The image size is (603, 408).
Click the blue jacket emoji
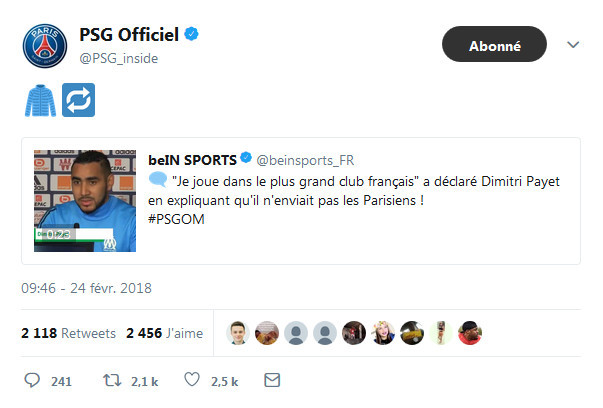point(38,100)
